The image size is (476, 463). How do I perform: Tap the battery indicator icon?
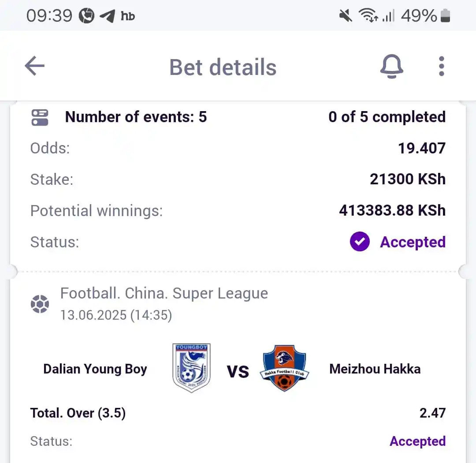(x=445, y=15)
